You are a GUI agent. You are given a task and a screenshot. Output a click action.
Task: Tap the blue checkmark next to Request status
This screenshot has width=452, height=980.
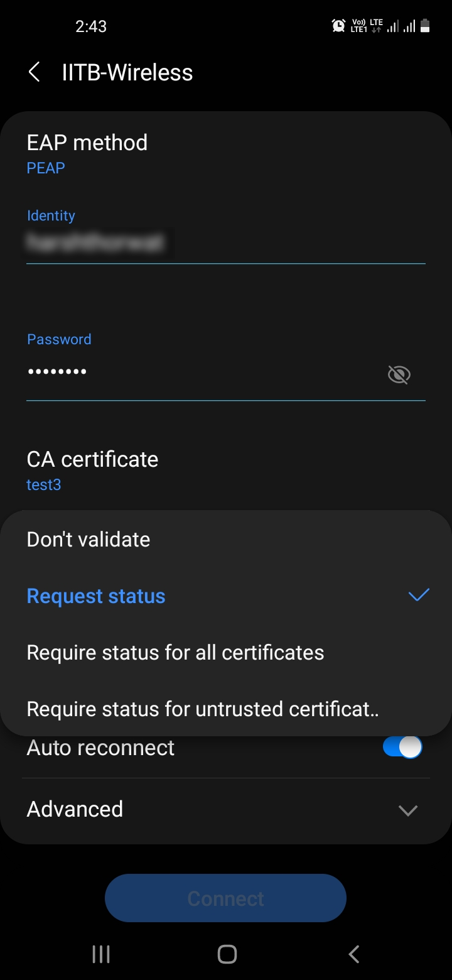coord(419,595)
